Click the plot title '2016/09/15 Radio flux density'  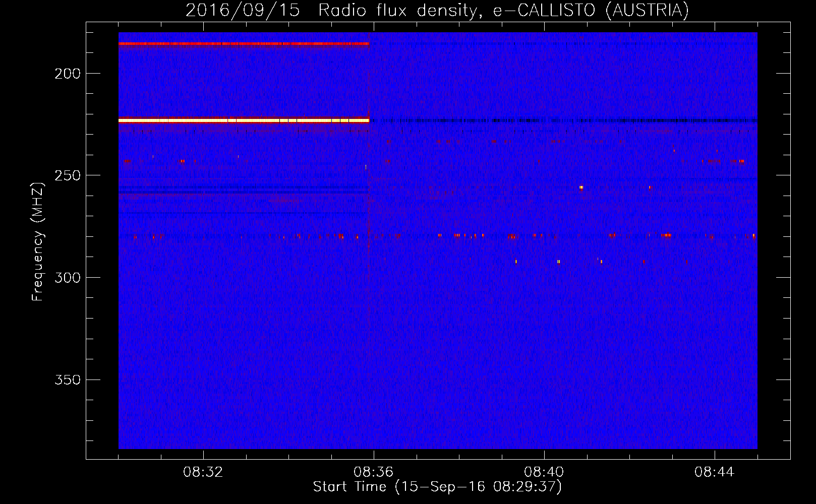click(x=332, y=10)
